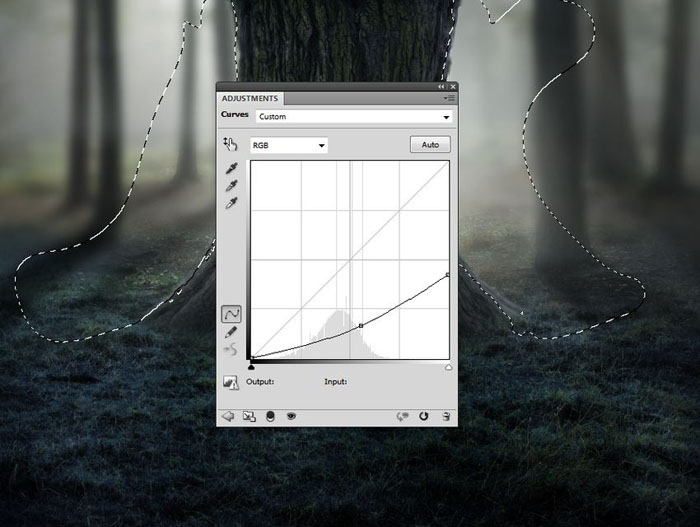Open the Adjustments panel options menu
700x527 pixels.
tap(449, 98)
